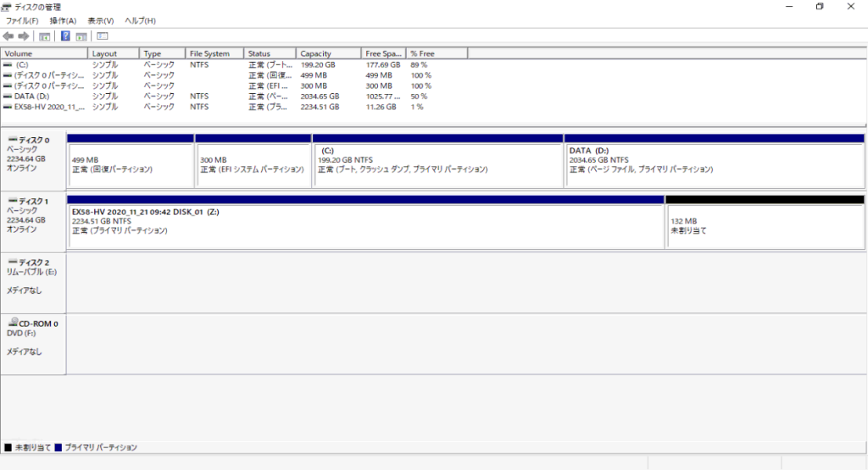Click the blue Help question-mark icon
868x470 pixels.
(x=65, y=36)
